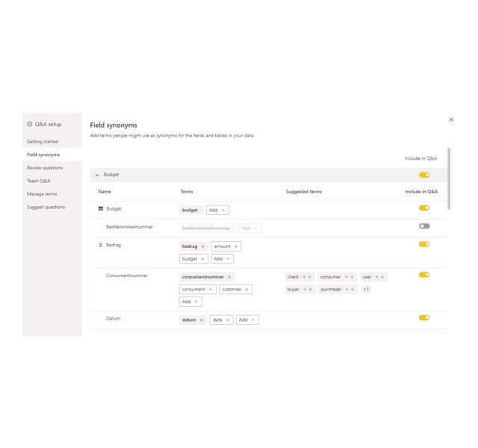The height and width of the screenshot is (448, 478).
Task: Open Review questions page
Action: [45, 167]
